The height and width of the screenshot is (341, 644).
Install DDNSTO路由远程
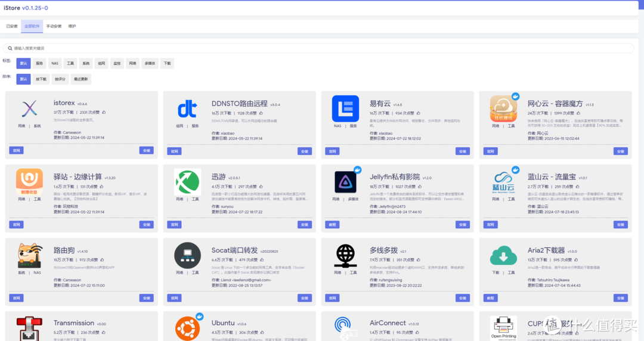(x=304, y=151)
